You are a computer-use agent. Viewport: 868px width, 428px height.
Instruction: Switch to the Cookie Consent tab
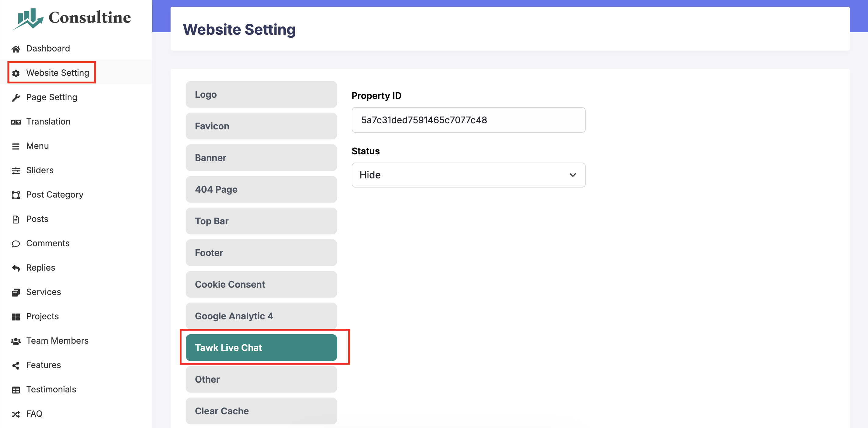(x=261, y=284)
